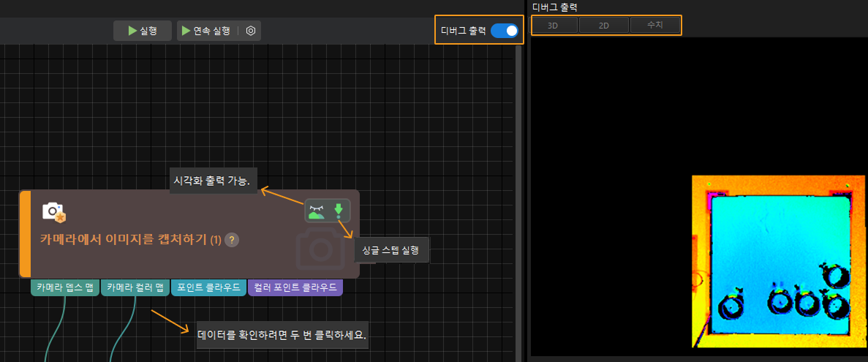The width and height of the screenshot is (868, 362).
Task: Toggle the visualization output eye icon
Action: [317, 211]
